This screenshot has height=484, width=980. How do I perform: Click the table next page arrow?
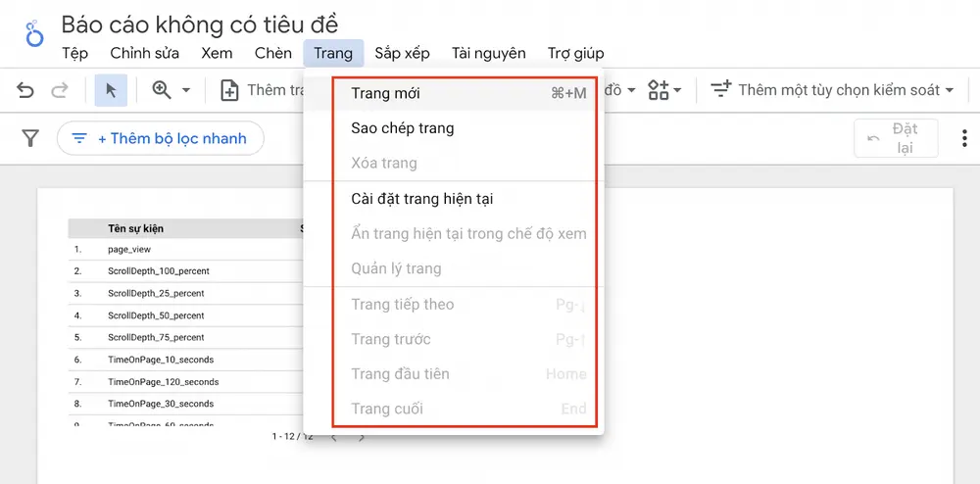[362, 437]
